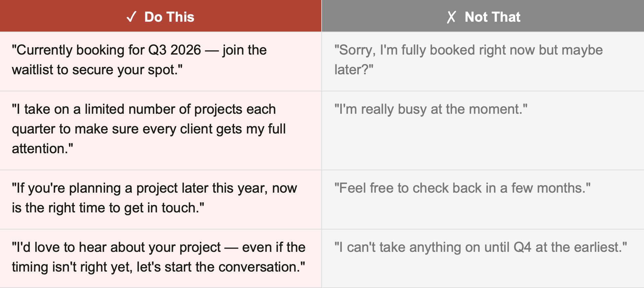644x288 pixels.
Task: Click the X icon beside Not That
Action: pos(451,17)
